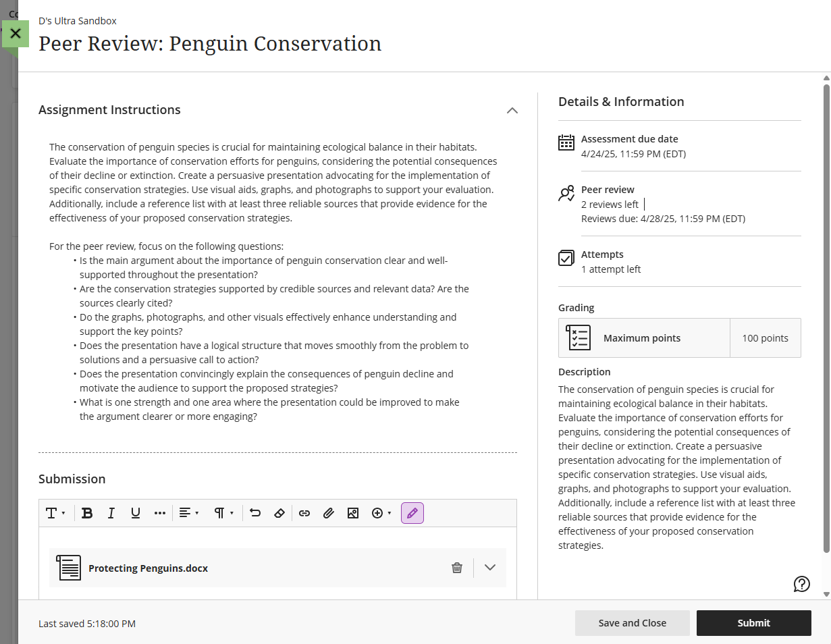Screen dimensions: 831x644
Task: Click the scroll down arrow
Action: (826, 594)
